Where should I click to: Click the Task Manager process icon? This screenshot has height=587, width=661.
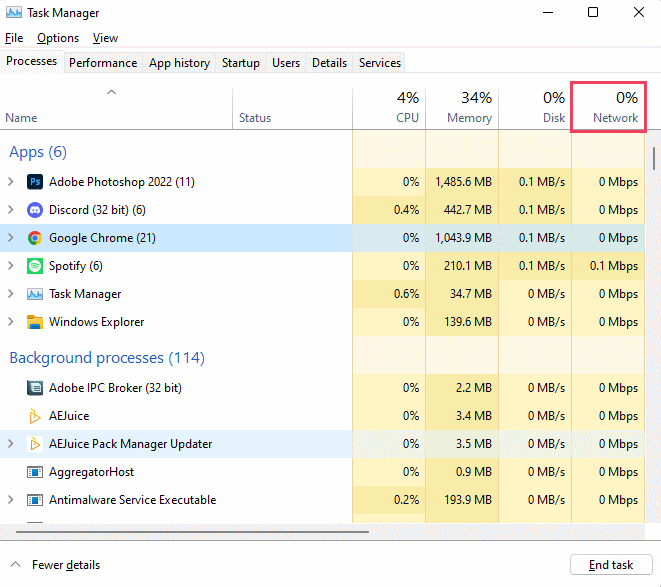[35, 294]
